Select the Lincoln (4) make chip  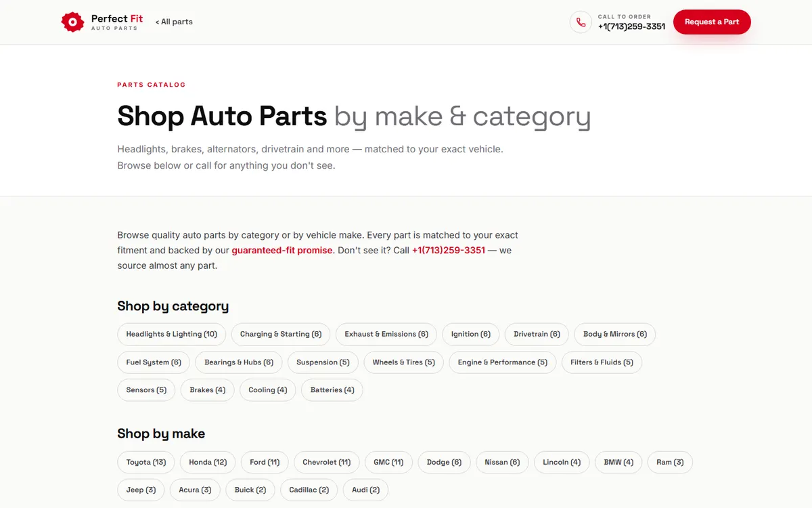tap(562, 462)
